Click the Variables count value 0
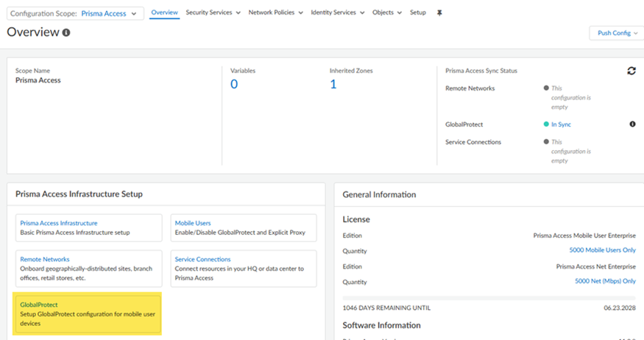644x340 pixels. pos(234,84)
